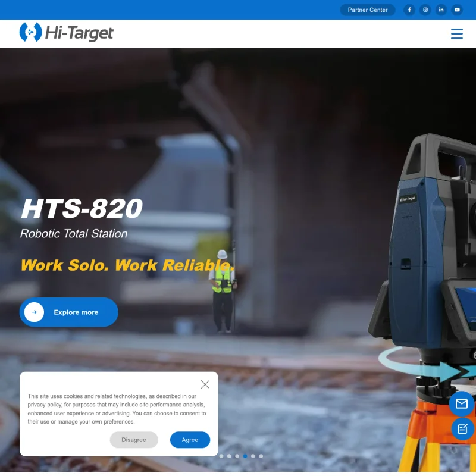Select the active fourth carousel dot
Screen dimensions: 476x476
tap(245, 456)
